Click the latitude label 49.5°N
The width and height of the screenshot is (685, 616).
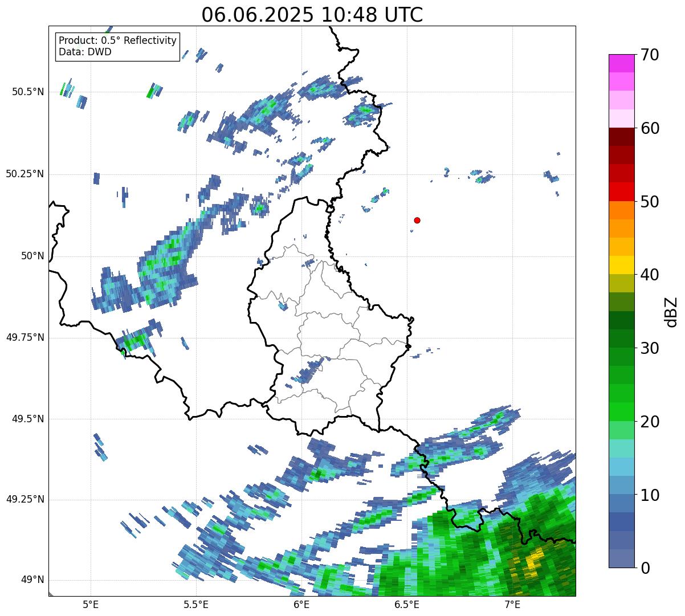28,419
